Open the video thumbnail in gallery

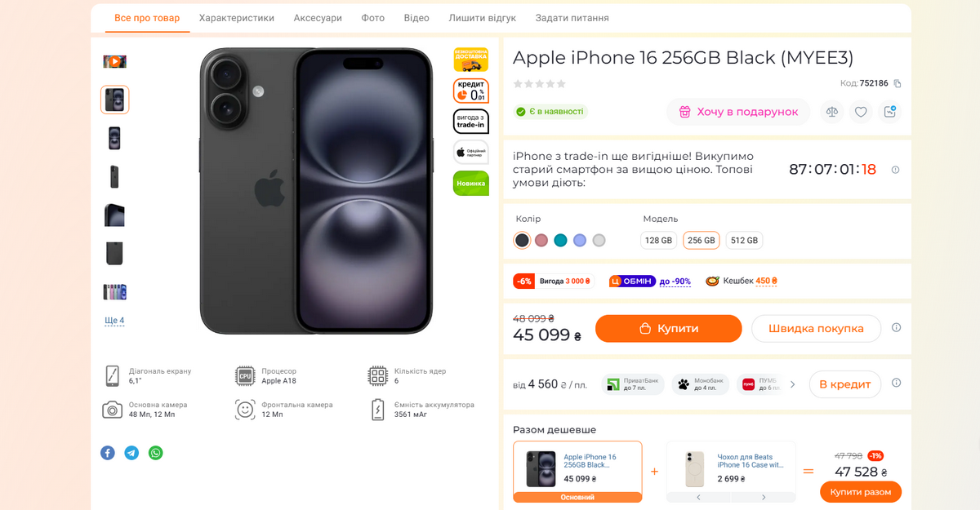[114, 61]
